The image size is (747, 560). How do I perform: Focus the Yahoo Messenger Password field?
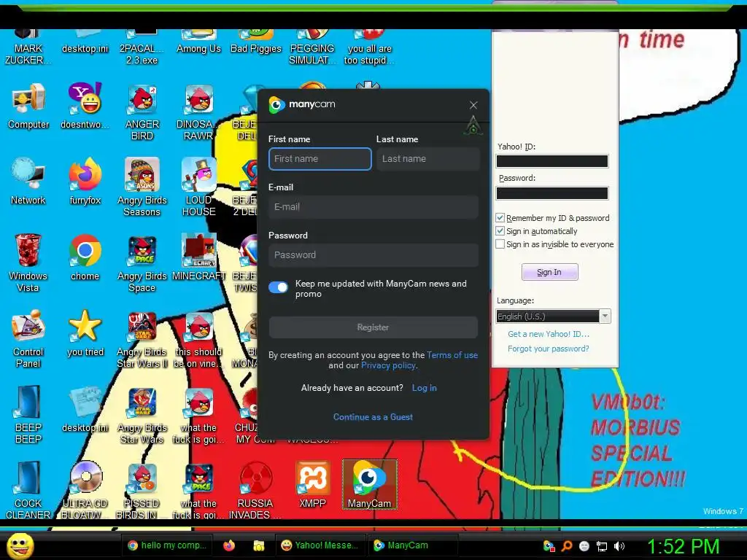point(552,192)
